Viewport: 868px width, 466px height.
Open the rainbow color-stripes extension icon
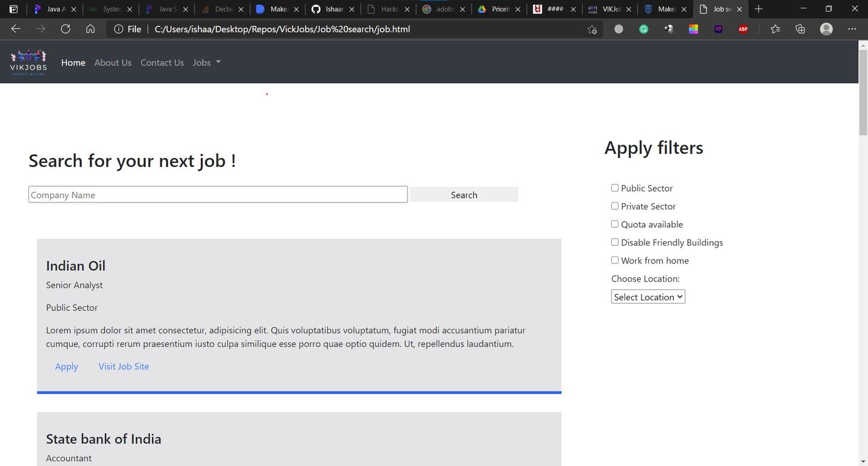pyautogui.click(x=693, y=29)
